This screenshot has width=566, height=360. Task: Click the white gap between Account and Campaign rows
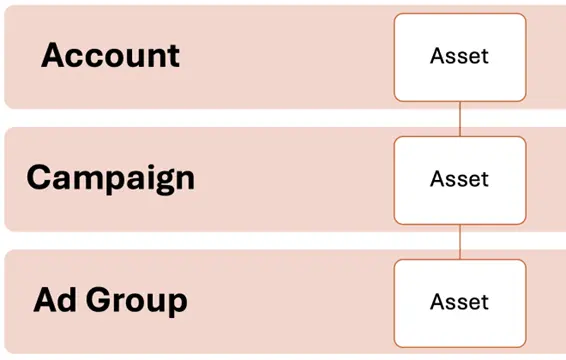(x=231, y=118)
